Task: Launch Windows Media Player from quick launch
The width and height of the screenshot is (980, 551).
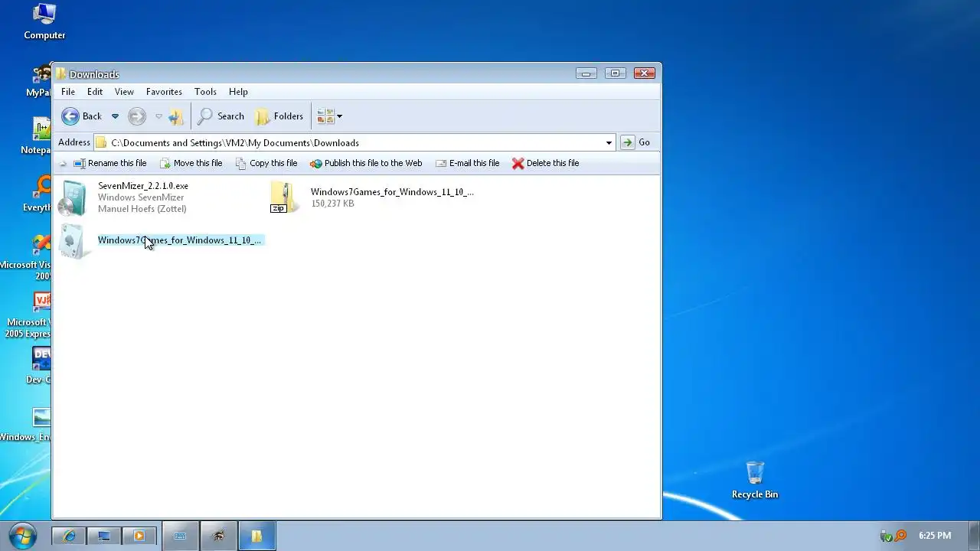Action: 139,536
